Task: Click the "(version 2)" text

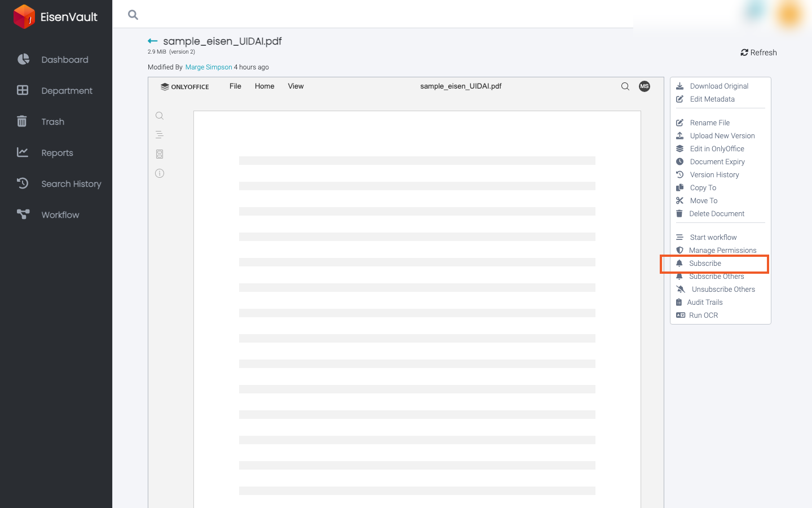Action: [182, 52]
